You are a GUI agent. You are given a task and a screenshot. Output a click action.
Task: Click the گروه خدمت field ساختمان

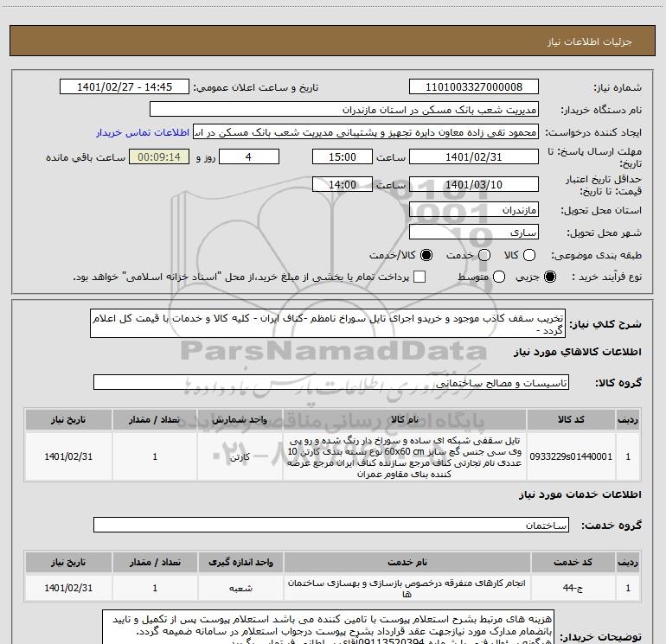pyautogui.click(x=331, y=525)
